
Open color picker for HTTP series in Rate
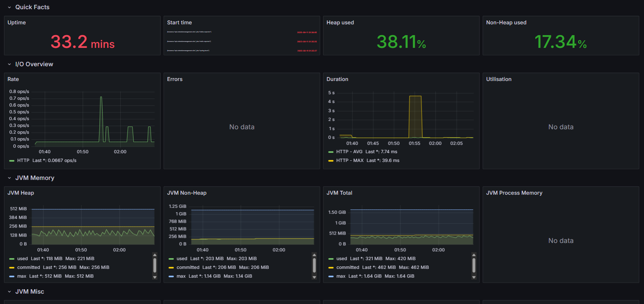(12, 161)
